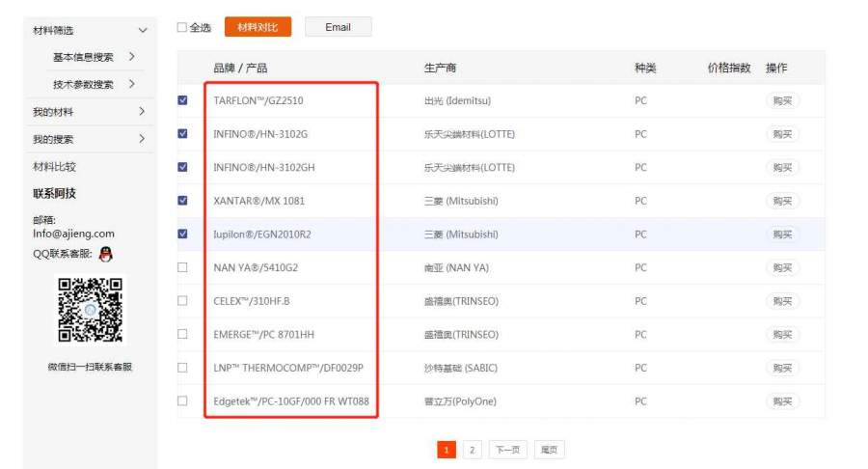Viewport: 868px width, 469px height.
Task: Check the NAN YA/5410G2 row checkbox
Action: tap(182, 267)
